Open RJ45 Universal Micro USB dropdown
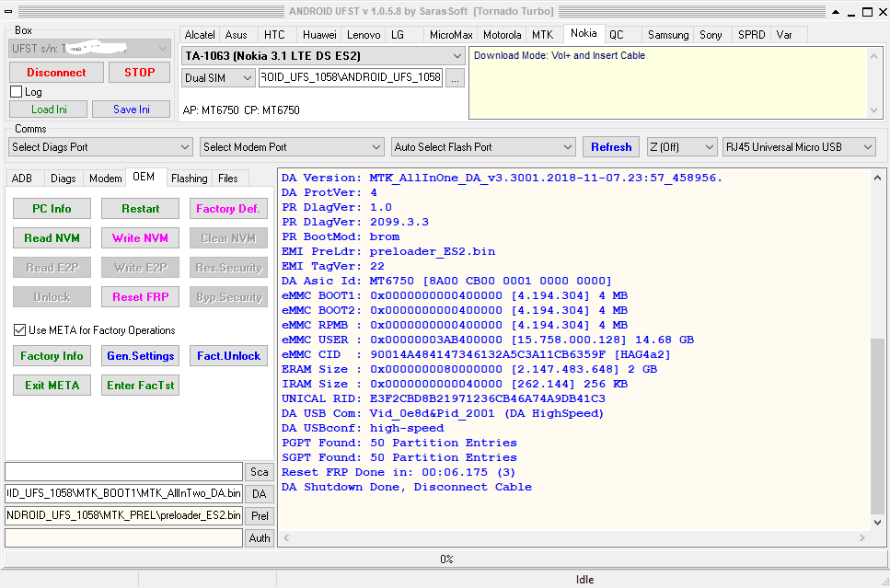 (x=799, y=147)
